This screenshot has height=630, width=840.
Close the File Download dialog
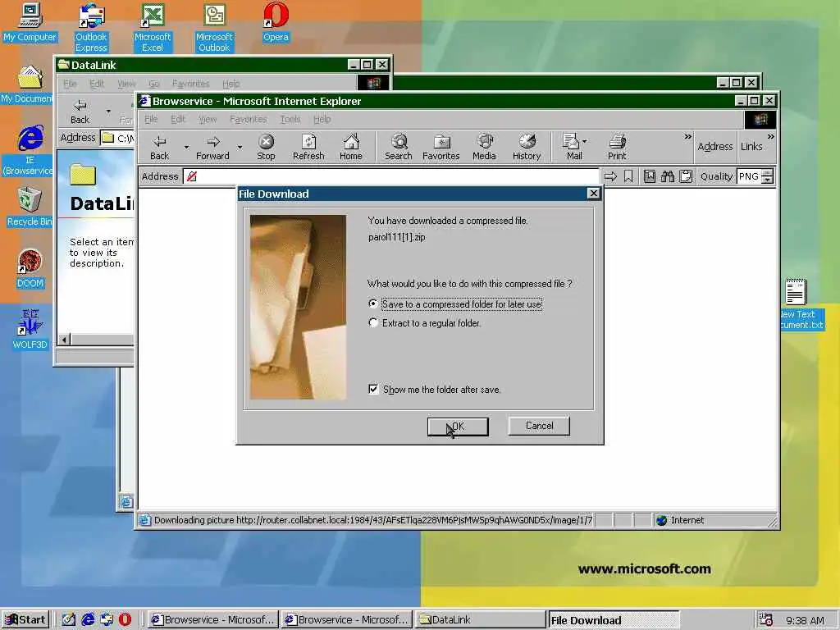pos(593,194)
